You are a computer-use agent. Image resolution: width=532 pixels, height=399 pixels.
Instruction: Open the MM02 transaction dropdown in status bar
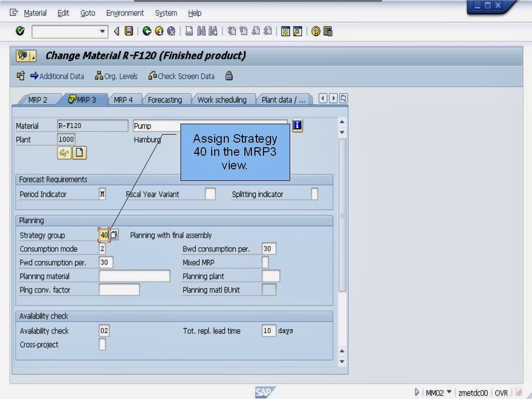coord(449,391)
